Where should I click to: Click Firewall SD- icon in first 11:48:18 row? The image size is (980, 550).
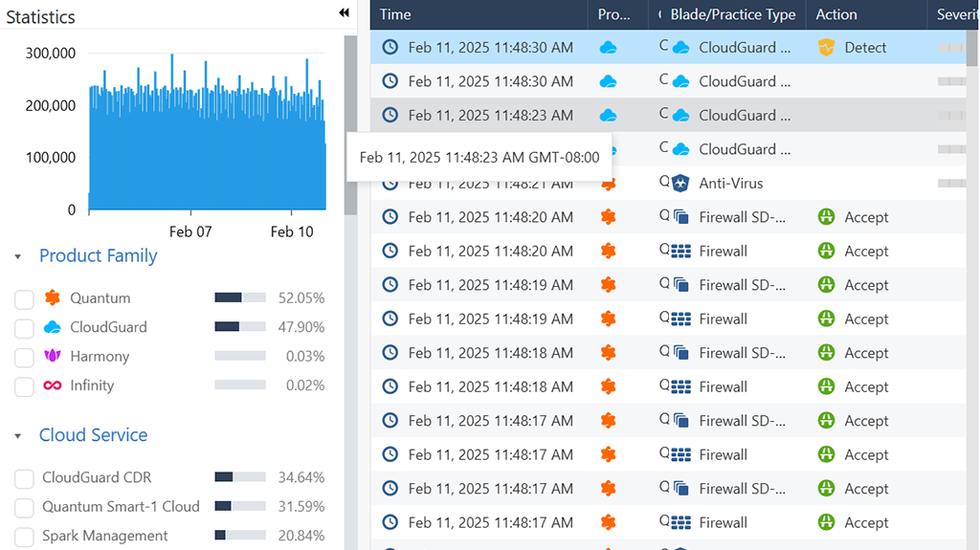pyautogui.click(x=681, y=353)
